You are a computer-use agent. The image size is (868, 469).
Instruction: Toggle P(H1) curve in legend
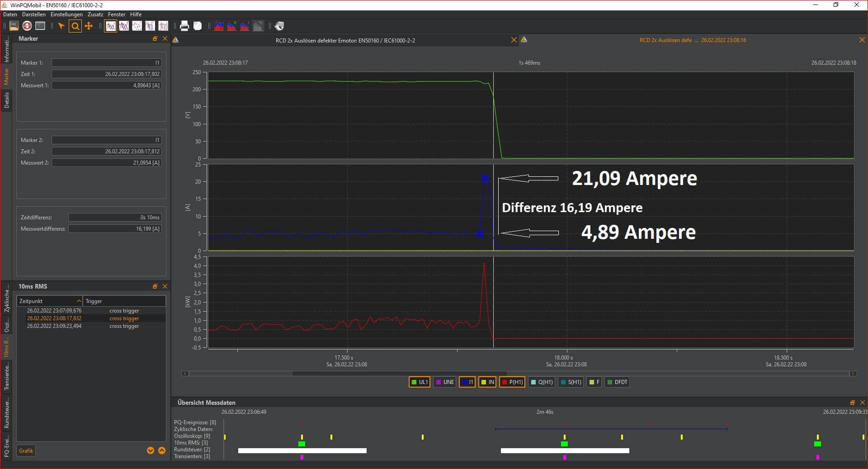(512, 382)
